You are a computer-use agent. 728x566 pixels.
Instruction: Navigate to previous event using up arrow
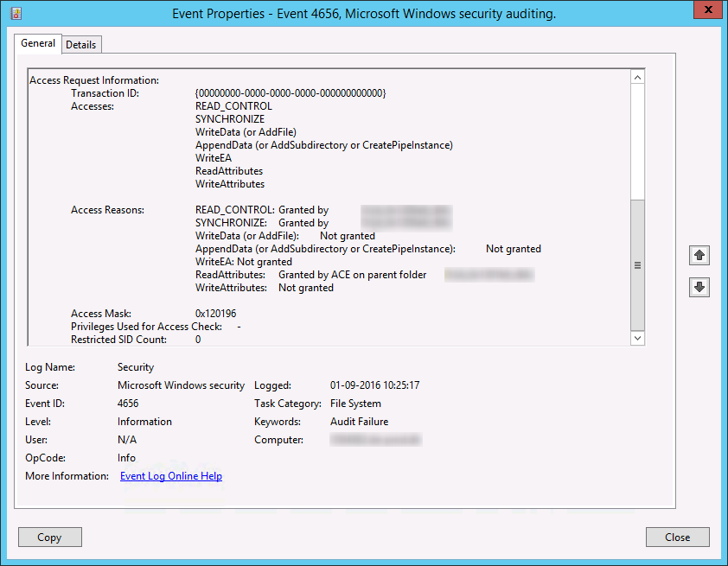[699, 255]
